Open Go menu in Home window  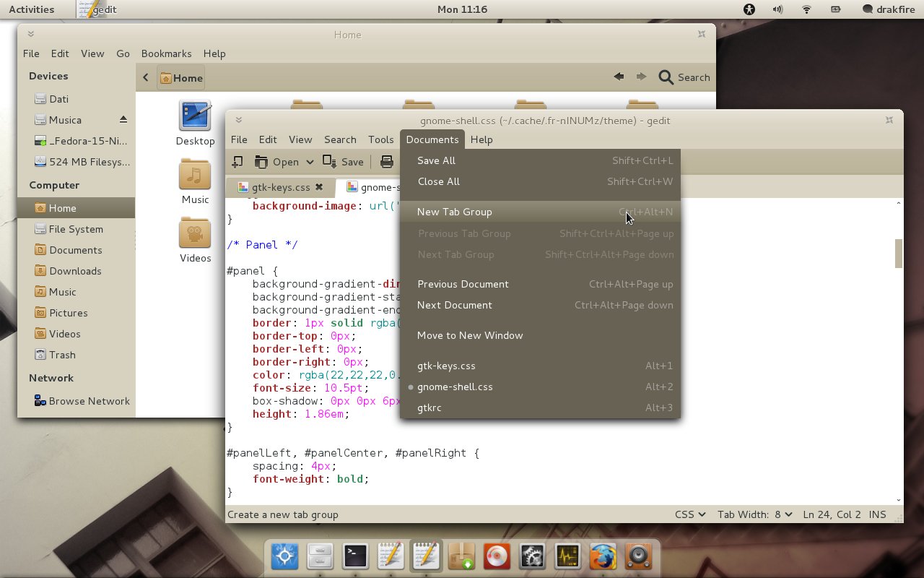[x=123, y=53]
